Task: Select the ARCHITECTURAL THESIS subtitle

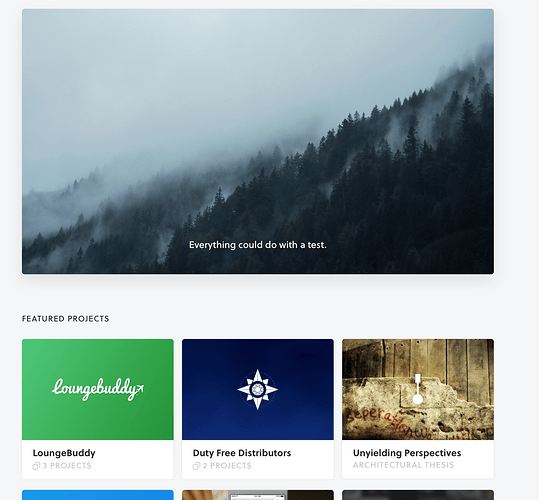Action: pyautogui.click(x=404, y=465)
